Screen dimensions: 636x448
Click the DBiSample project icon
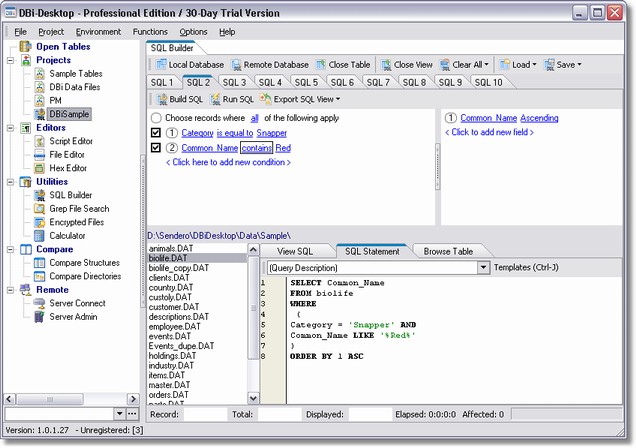39,114
